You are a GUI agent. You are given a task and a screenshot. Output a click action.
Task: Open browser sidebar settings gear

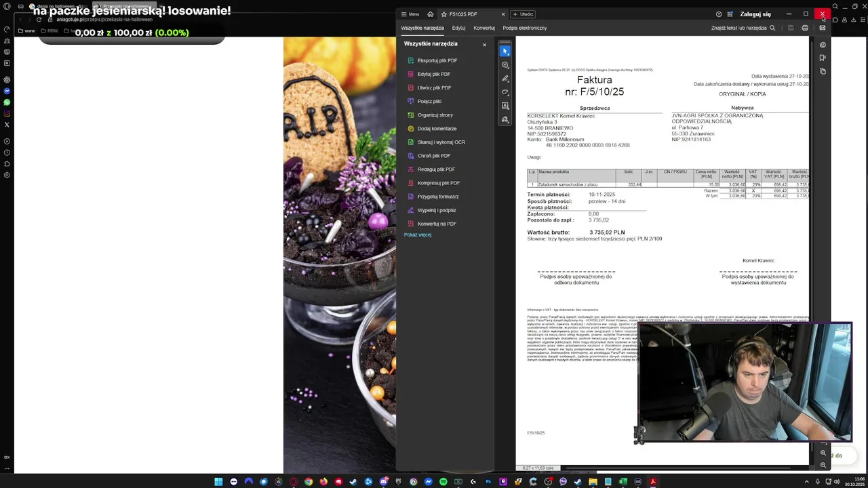[x=7, y=175]
